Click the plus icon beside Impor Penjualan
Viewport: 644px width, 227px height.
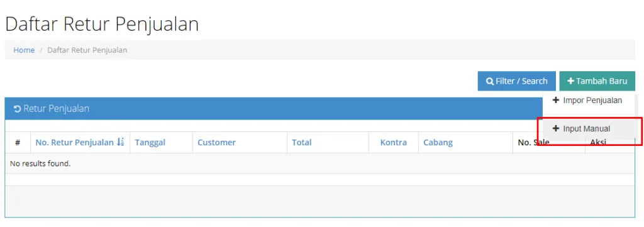[556, 100]
